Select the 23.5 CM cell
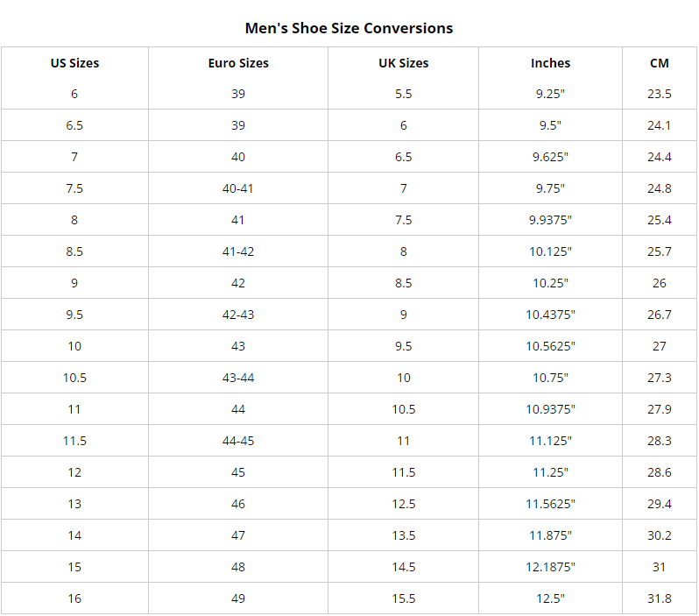699x616 pixels. (x=660, y=94)
